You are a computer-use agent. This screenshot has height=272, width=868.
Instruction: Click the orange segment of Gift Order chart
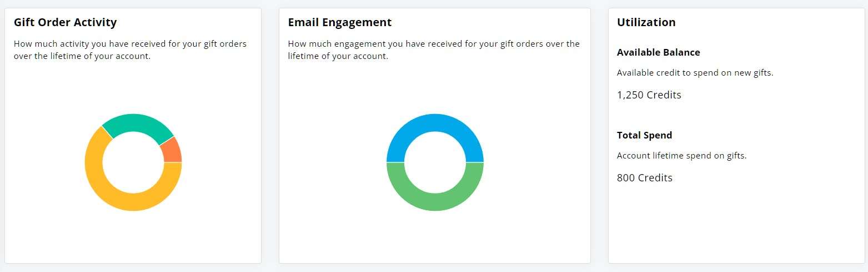click(x=173, y=150)
